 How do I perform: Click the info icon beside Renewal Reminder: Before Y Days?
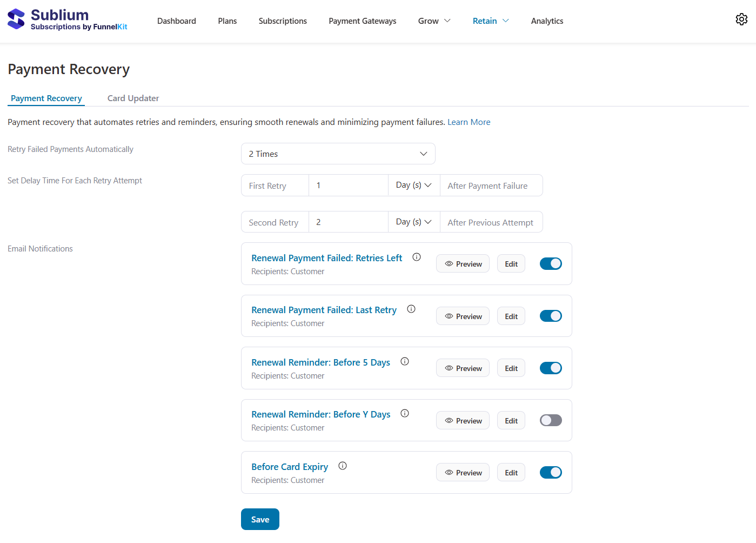tap(405, 413)
